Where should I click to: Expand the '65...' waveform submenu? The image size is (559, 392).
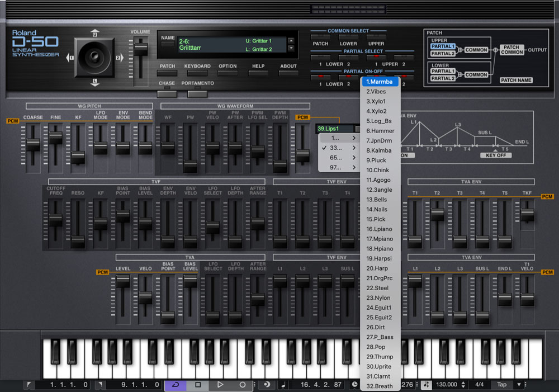tap(339, 158)
